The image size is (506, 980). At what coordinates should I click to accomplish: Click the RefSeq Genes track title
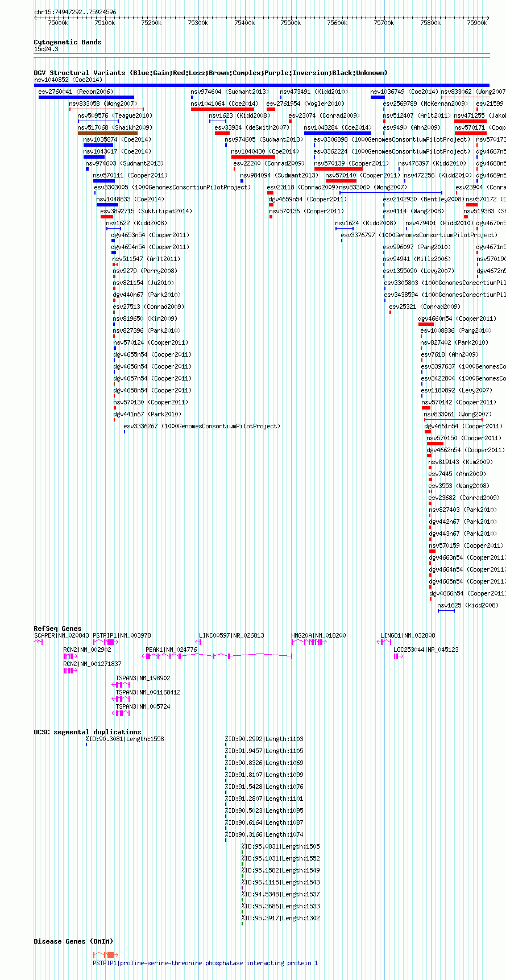[57, 628]
